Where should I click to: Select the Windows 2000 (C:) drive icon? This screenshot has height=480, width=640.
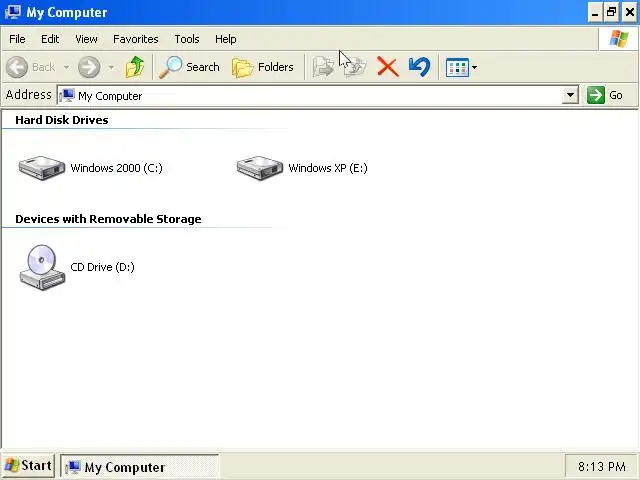coord(42,168)
